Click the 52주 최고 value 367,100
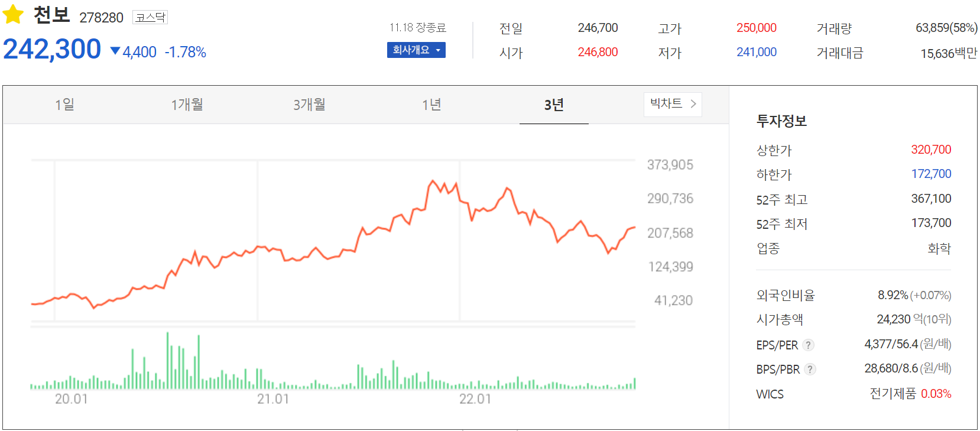This screenshot has height=431, width=980. (x=931, y=199)
